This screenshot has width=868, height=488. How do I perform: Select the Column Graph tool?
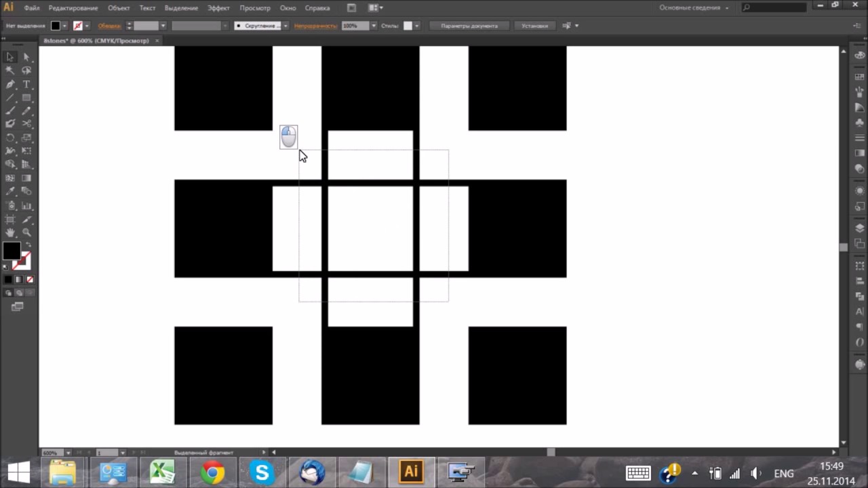coord(26,205)
